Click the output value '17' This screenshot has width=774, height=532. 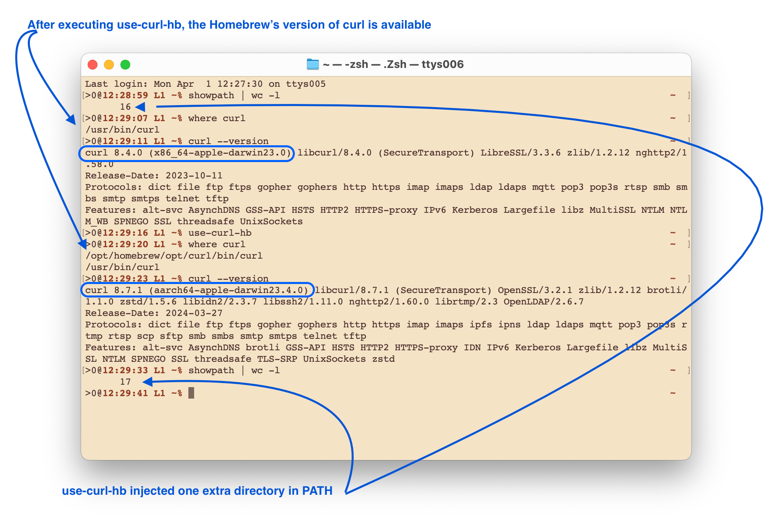point(125,382)
